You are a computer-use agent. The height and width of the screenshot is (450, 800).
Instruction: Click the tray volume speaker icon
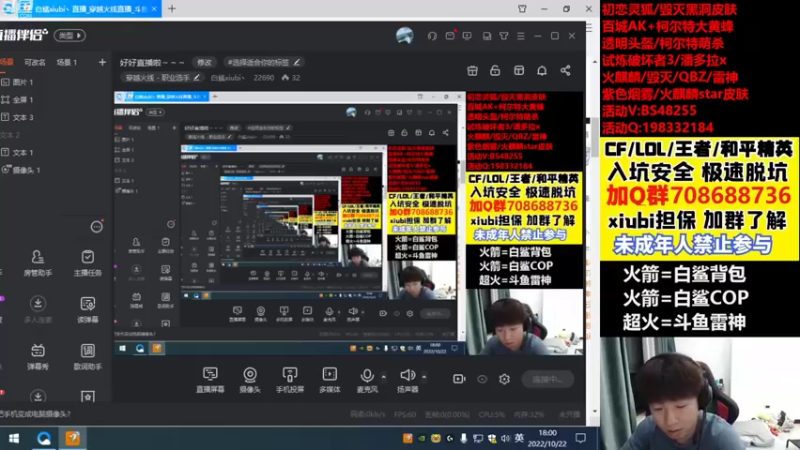click(x=505, y=438)
